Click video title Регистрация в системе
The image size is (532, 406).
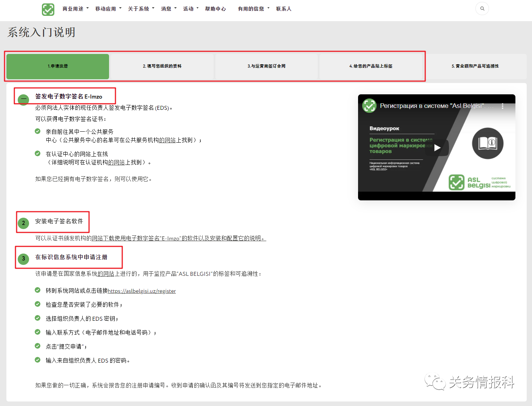pyautogui.click(x=436, y=106)
